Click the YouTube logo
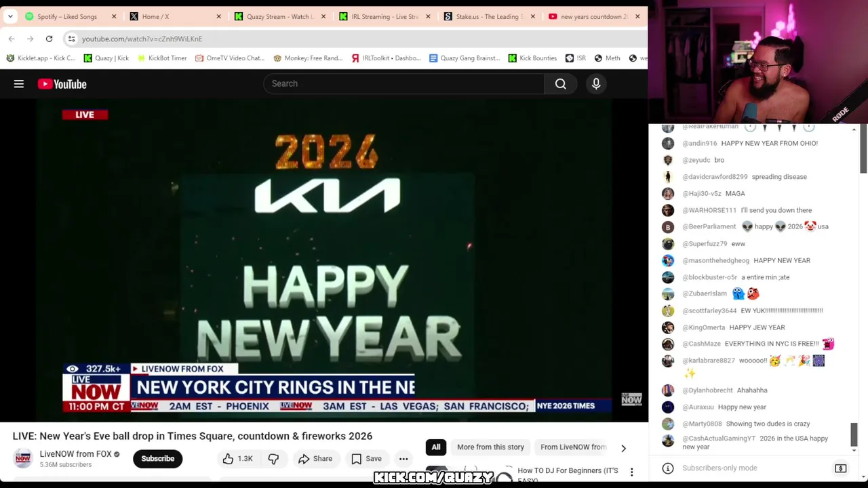 (x=62, y=84)
